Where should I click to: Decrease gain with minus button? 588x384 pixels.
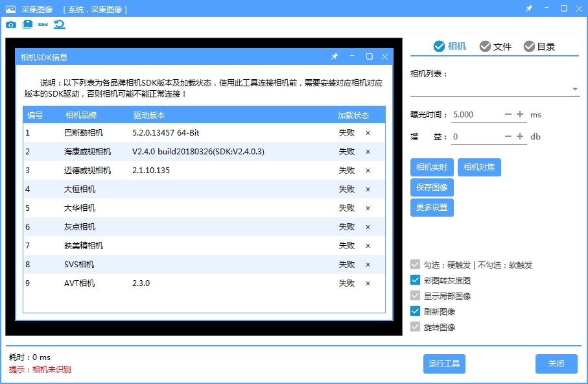coord(508,136)
